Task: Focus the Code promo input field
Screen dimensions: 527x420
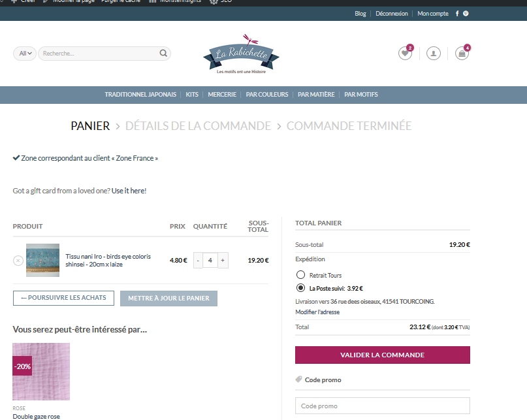Action: click(383, 406)
